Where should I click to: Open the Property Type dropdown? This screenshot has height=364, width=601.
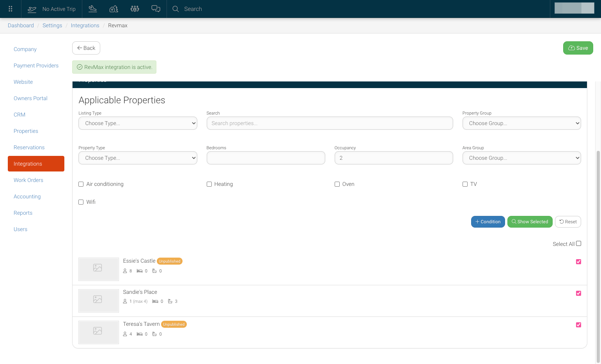click(x=138, y=158)
